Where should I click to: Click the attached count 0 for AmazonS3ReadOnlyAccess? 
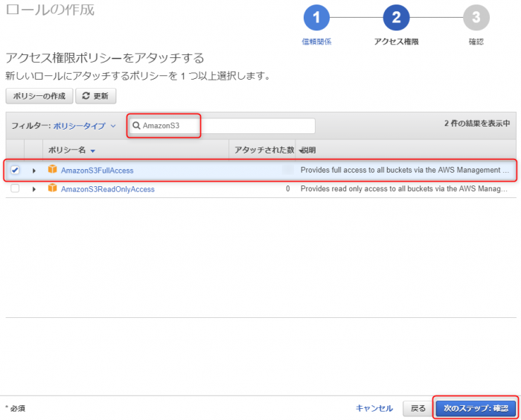click(288, 189)
